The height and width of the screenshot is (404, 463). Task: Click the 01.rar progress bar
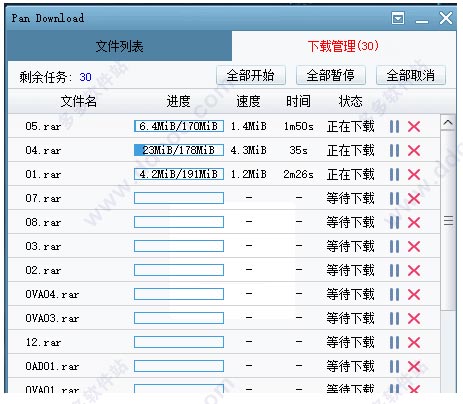click(179, 174)
